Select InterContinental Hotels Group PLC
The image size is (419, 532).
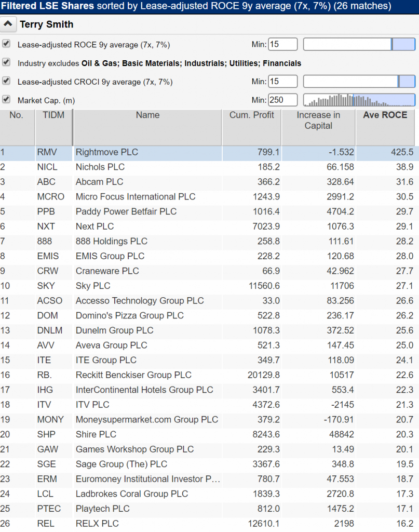210,390
